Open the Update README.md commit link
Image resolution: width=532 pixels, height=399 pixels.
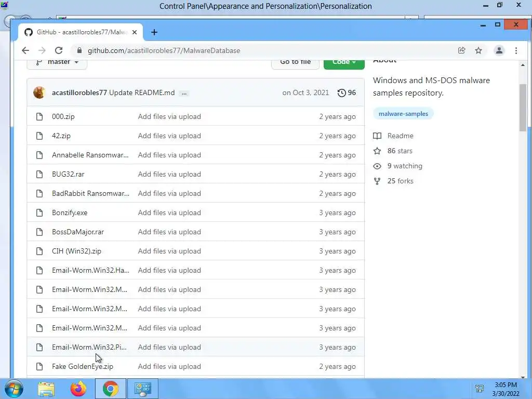(142, 92)
